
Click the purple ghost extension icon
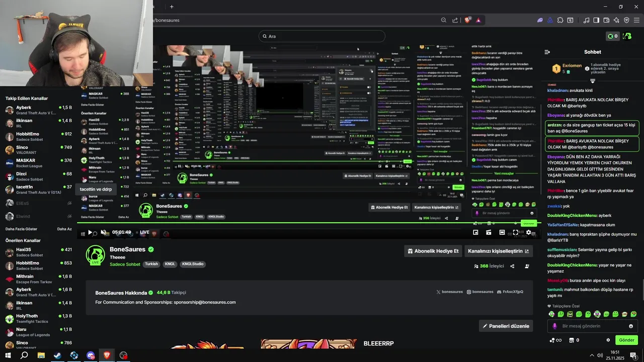(540, 20)
